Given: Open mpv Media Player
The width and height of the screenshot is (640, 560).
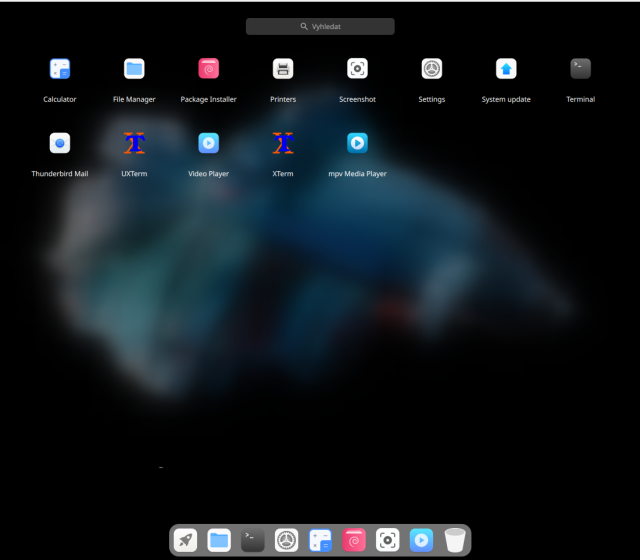Looking at the screenshot, I should (x=357, y=143).
